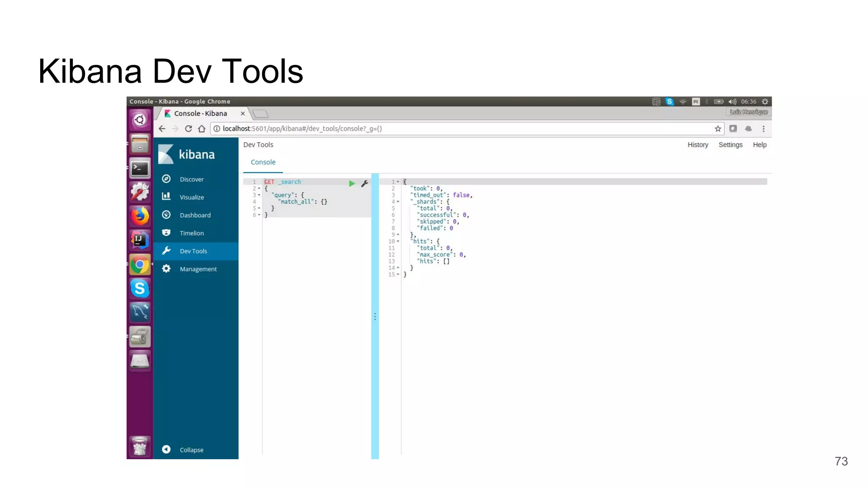Image resolution: width=868 pixels, height=488 pixels.
Task: Open volume indicator in top panel
Action: pyautogui.click(x=732, y=102)
